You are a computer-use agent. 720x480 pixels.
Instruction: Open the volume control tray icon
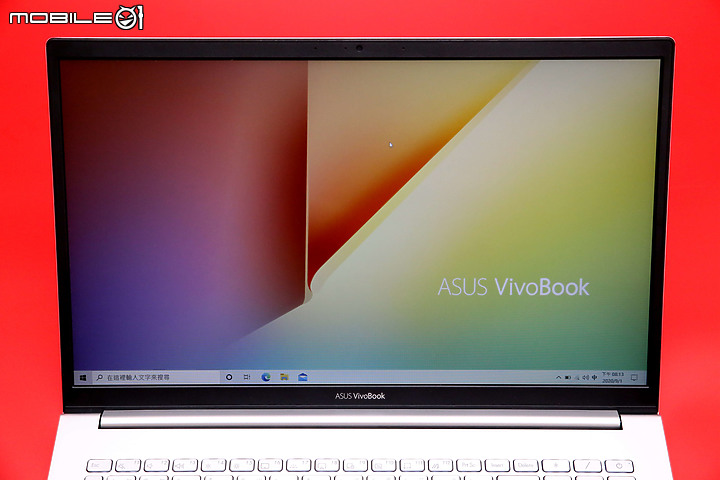point(585,378)
